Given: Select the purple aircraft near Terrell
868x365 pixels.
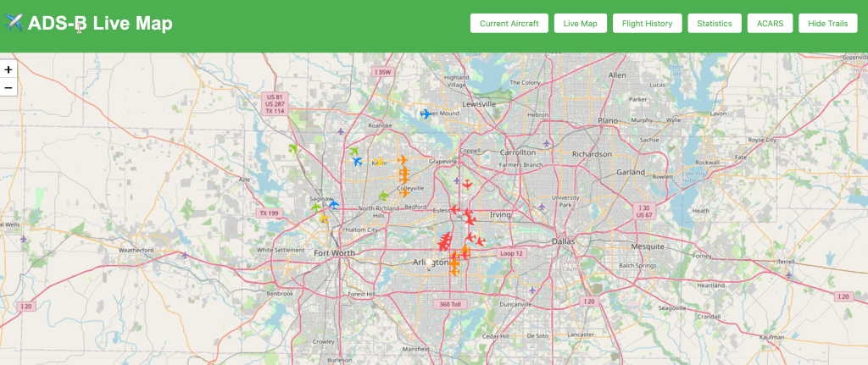Looking at the screenshot, I should [789, 274].
